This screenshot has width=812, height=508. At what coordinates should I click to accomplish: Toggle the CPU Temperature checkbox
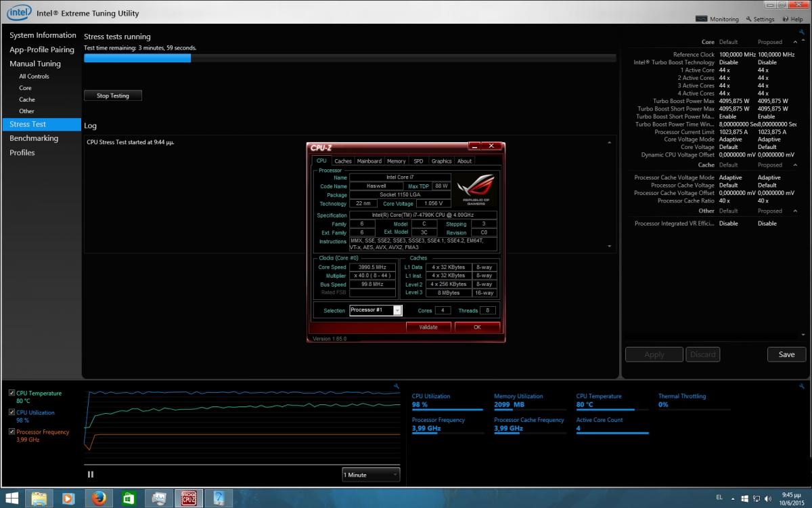(x=12, y=393)
